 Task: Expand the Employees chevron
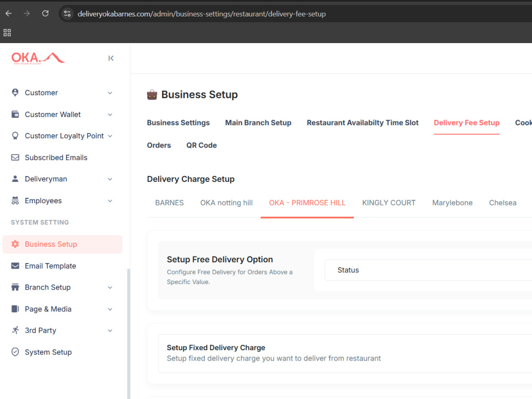click(110, 201)
